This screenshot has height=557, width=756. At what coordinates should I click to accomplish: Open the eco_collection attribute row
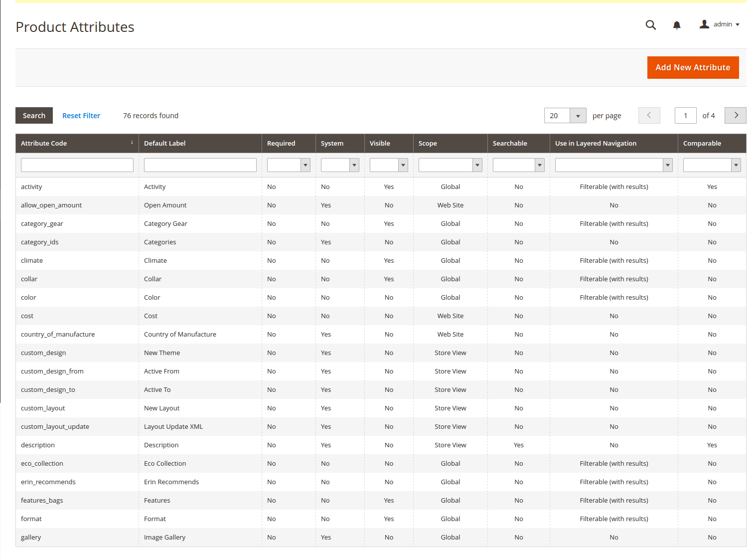(381, 463)
